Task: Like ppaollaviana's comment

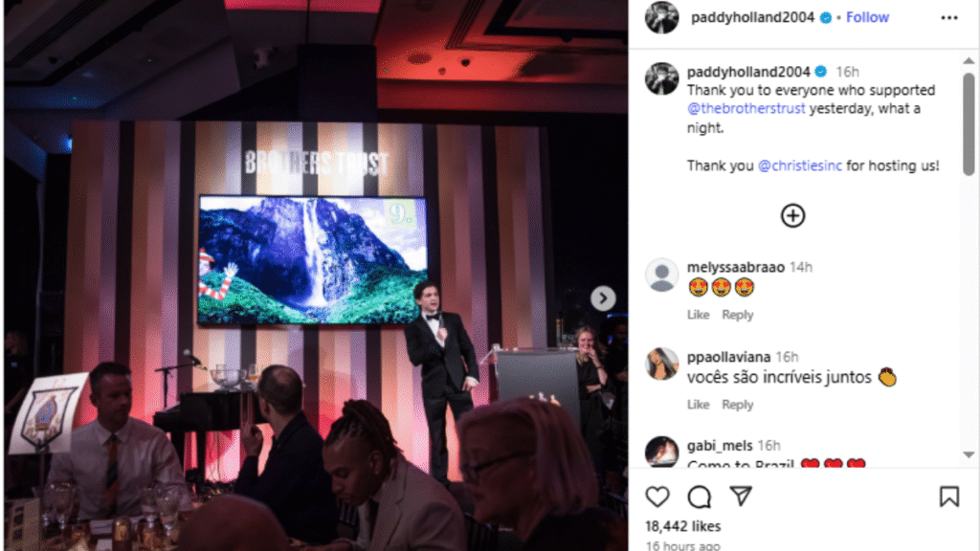Action: 698,405
